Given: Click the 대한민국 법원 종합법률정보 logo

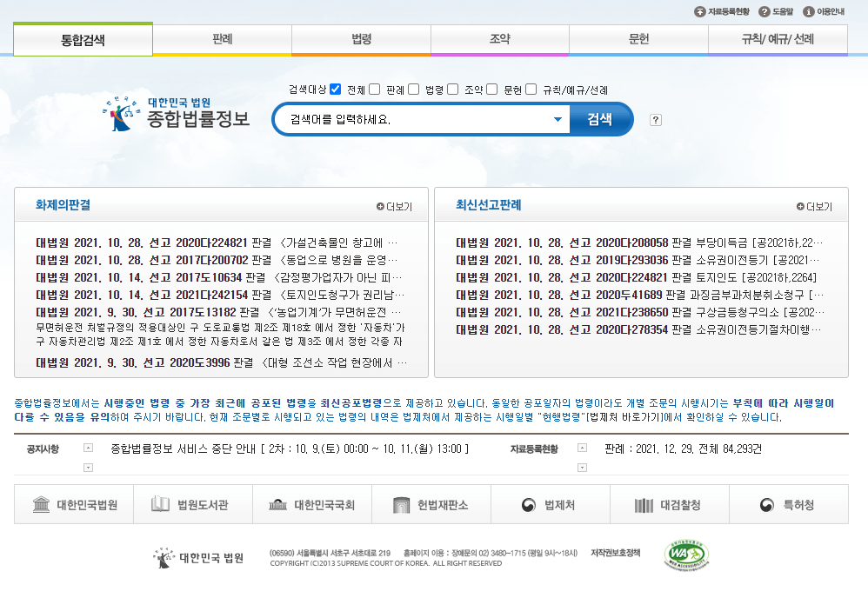Looking at the screenshot, I should click(176, 113).
